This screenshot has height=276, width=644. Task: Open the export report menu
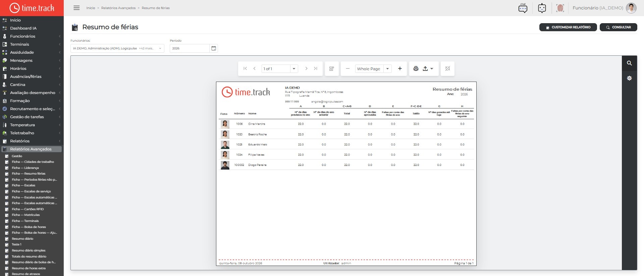pos(428,68)
